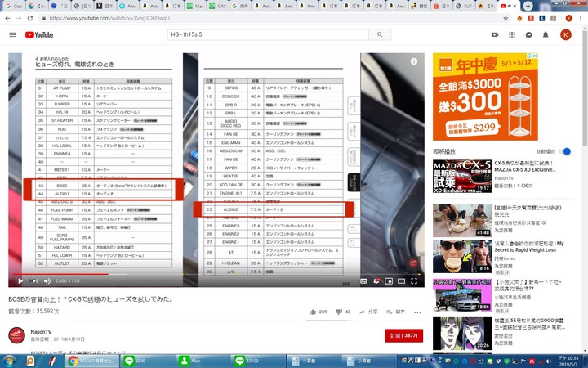Focus the YouTube search box

tap(268, 34)
